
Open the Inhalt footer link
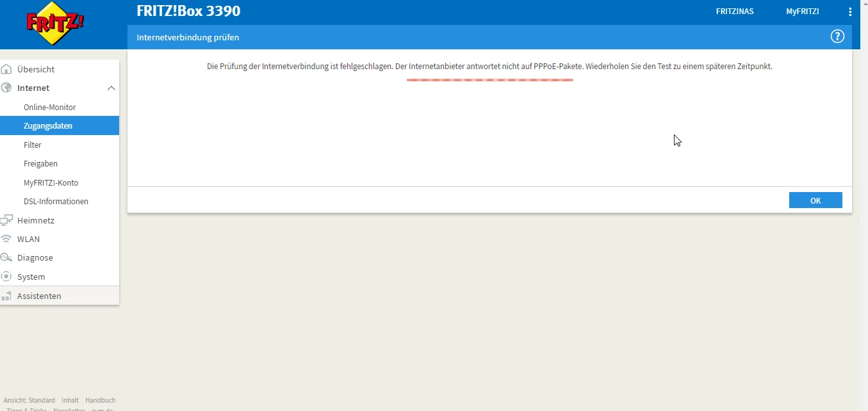point(70,400)
